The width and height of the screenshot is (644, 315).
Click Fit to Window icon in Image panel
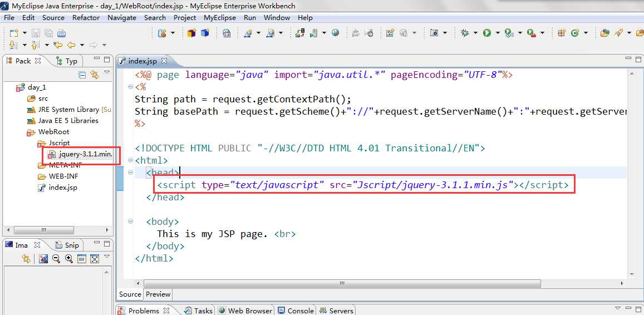(95, 259)
